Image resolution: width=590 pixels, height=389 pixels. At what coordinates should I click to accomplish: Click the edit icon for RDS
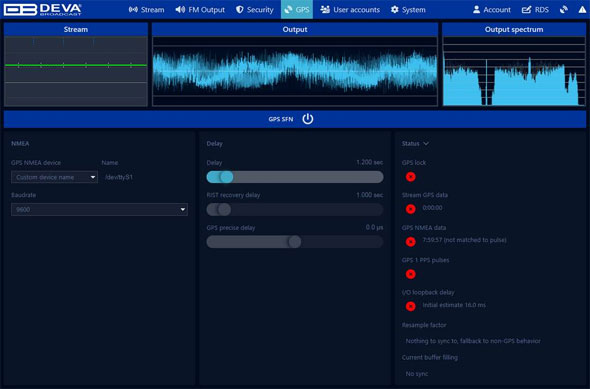[526, 9]
